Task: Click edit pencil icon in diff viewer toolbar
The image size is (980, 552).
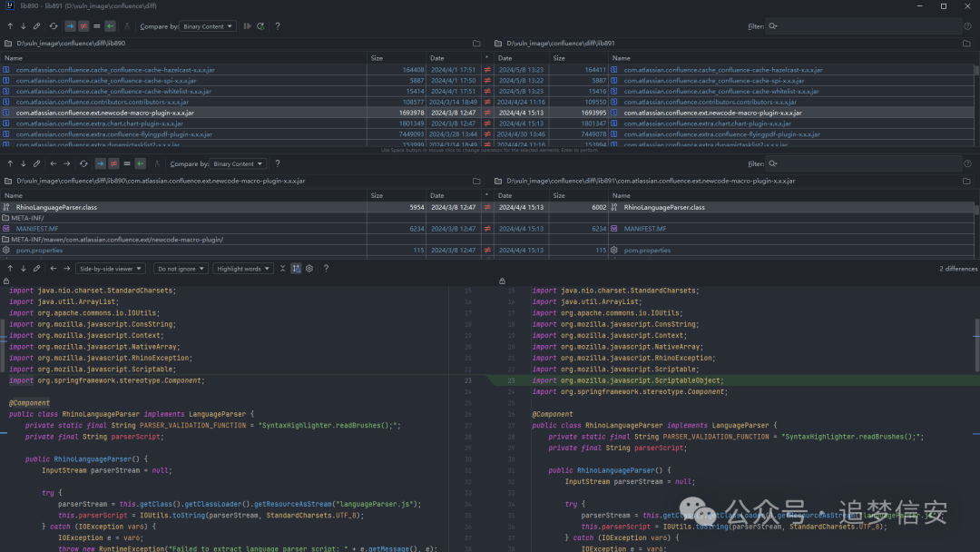Action: point(37,269)
